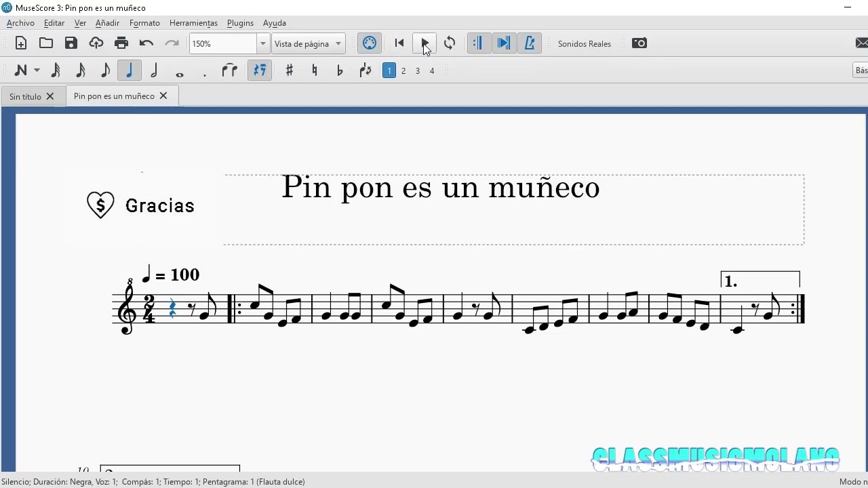Apply flat accidental
This screenshot has width=868, height=488.
(x=340, y=70)
